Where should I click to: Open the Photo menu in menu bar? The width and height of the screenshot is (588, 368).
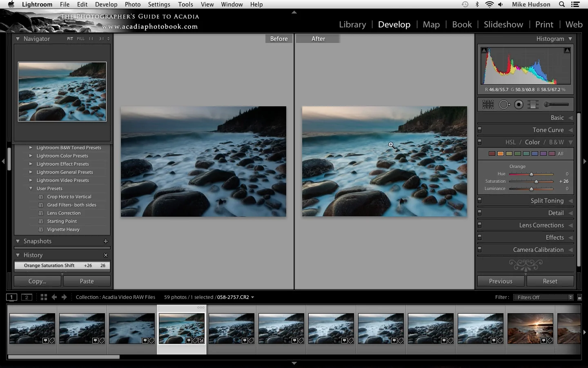133,4
